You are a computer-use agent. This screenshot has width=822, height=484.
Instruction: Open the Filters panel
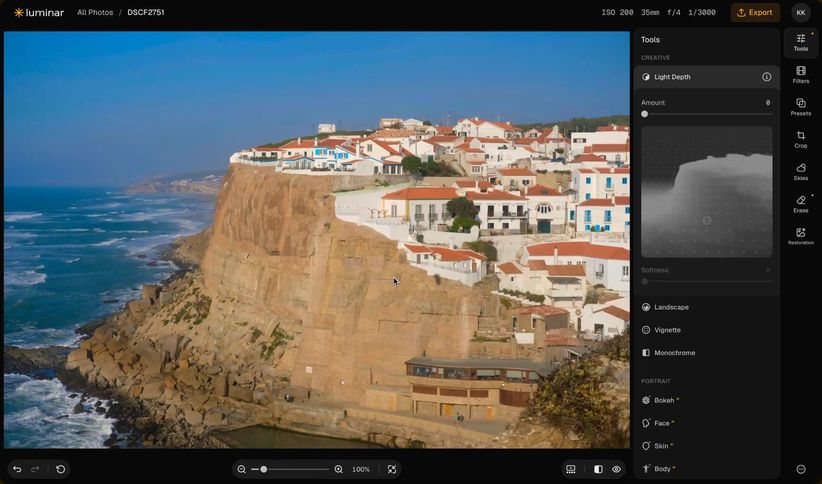pos(801,75)
